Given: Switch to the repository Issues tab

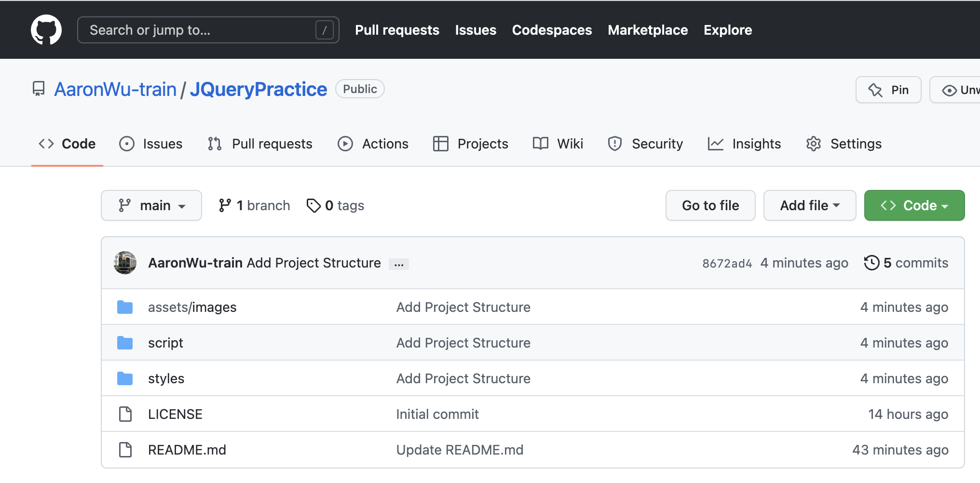Looking at the screenshot, I should click(151, 144).
